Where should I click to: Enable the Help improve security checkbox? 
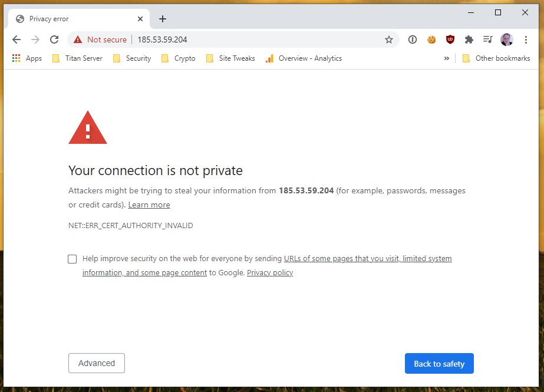point(72,259)
